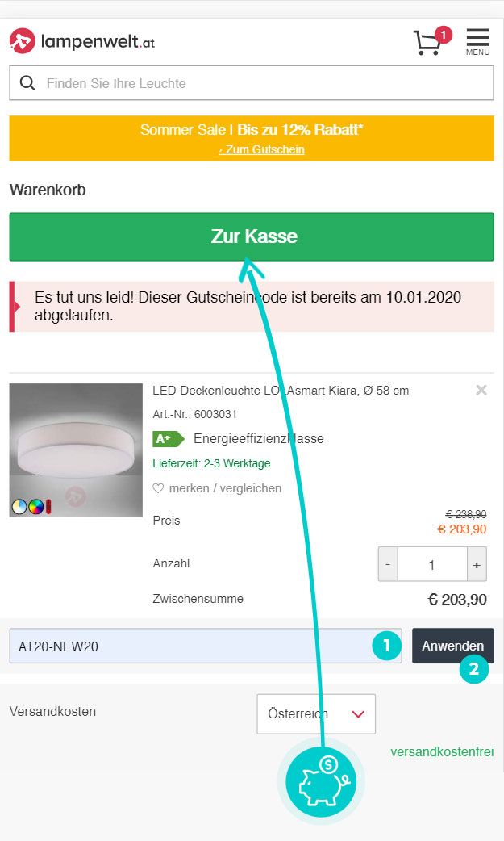Remove the product with the X icon
Screen dimensions: 504x841
(481, 390)
